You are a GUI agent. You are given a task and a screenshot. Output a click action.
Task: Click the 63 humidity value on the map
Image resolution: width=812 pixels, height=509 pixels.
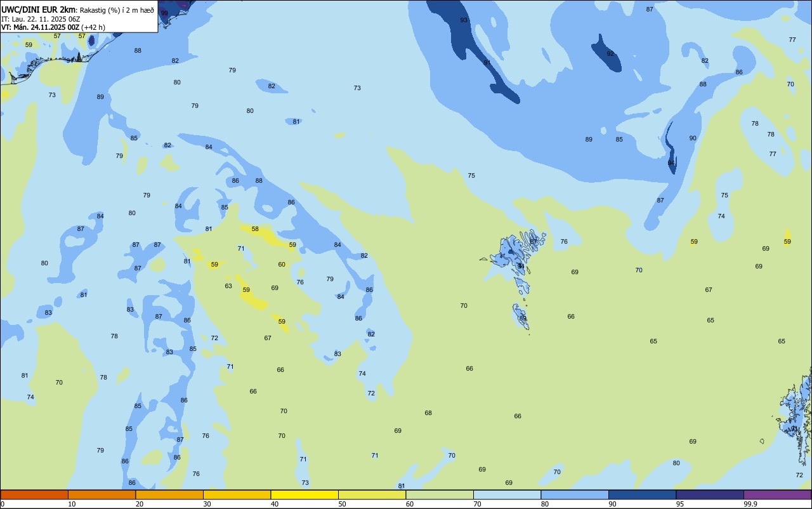[228, 286]
